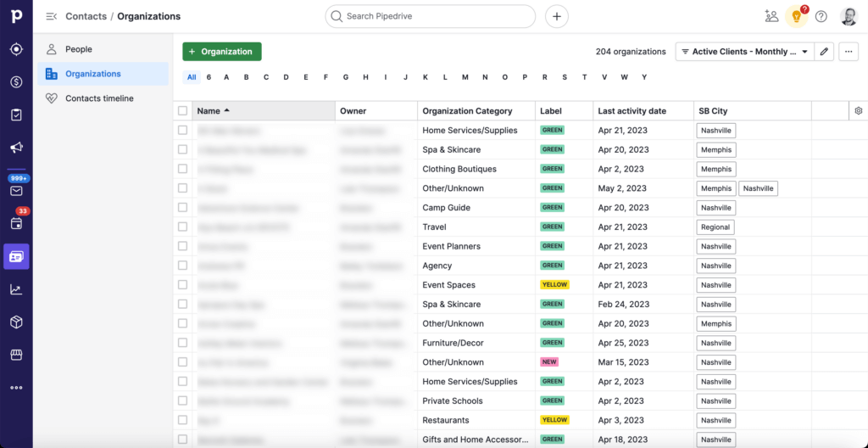Select the Contacts card icon
Image resolution: width=868 pixels, height=448 pixels.
(16, 257)
